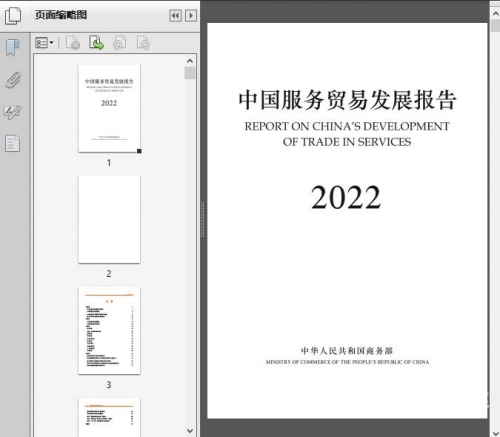
Task: Select page 3 table of contents thumbnail
Action: (109, 330)
